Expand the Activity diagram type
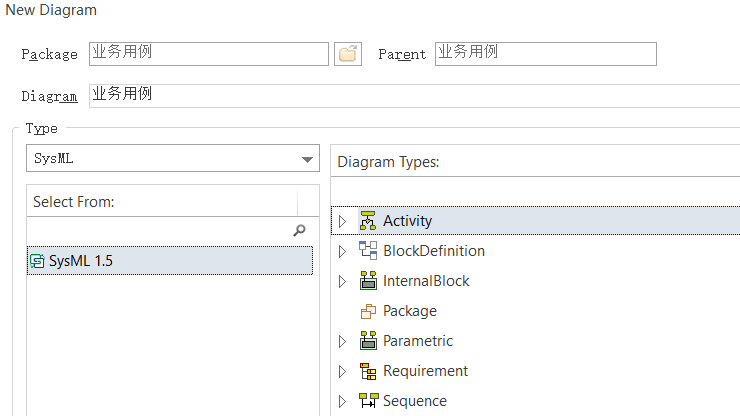This screenshot has width=740, height=416. (x=343, y=221)
